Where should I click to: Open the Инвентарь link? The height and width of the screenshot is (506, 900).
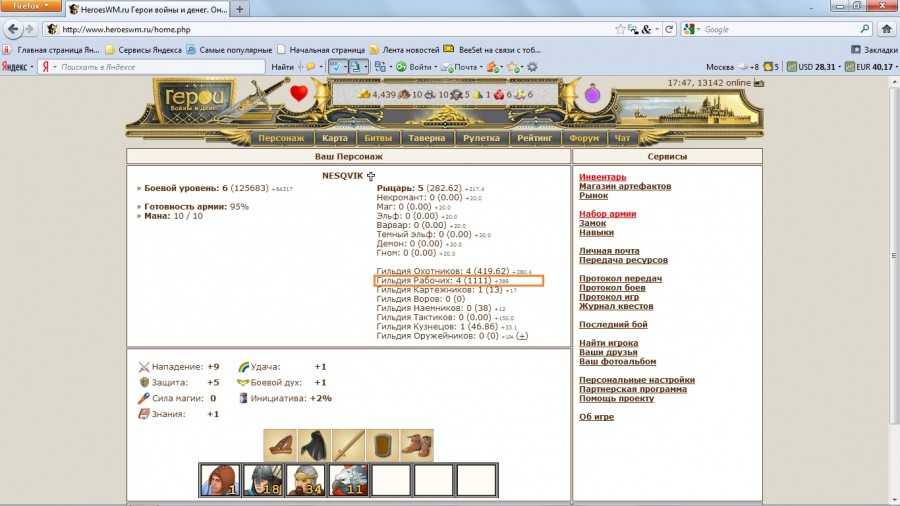(x=603, y=177)
